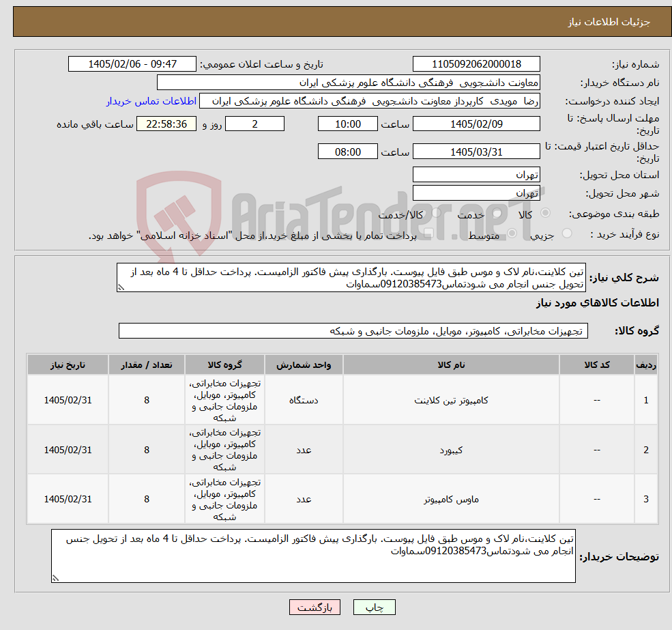
Task: Click the quantity 8 in the ماوس کامپیوتر row
Action: click(x=147, y=499)
